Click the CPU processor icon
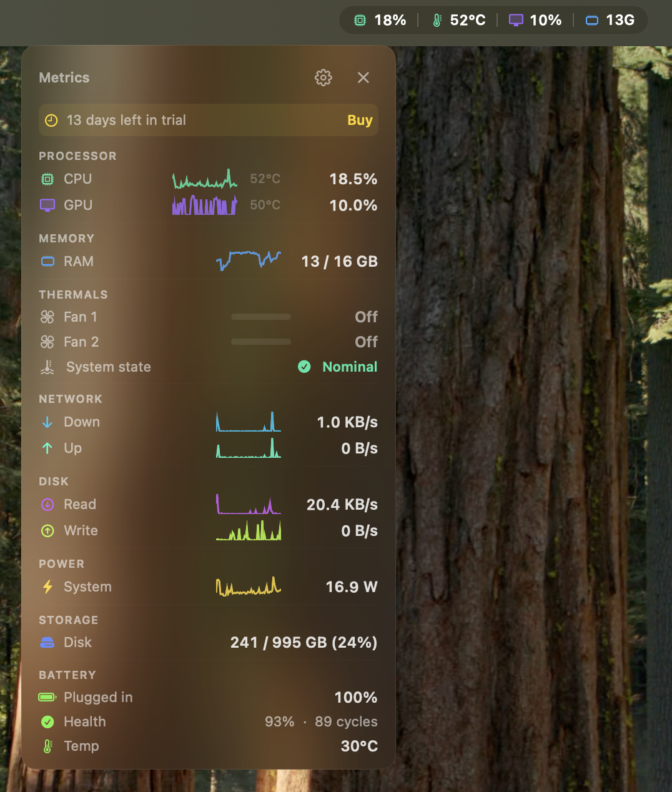The width and height of the screenshot is (672, 792). click(47, 179)
